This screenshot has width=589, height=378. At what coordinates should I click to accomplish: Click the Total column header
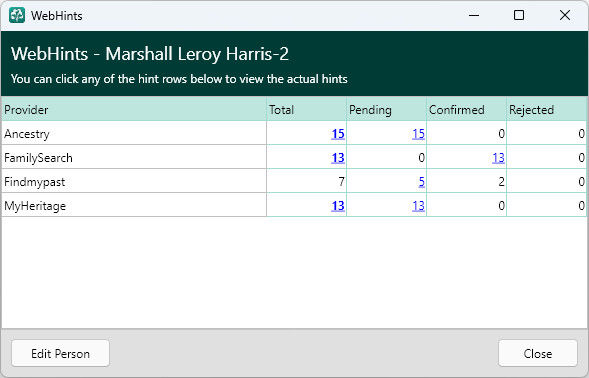(x=306, y=109)
